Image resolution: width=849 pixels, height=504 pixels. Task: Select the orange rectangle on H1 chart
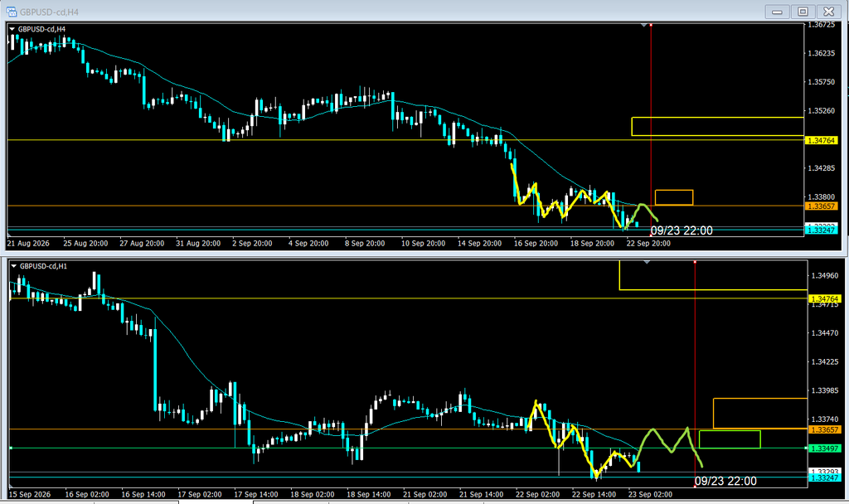click(x=760, y=414)
